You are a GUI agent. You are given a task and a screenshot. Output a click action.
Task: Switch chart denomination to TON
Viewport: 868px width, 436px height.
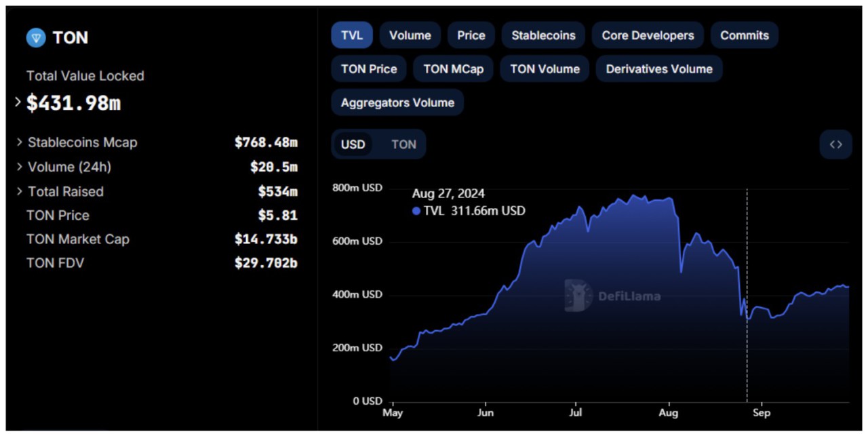(x=403, y=144)
